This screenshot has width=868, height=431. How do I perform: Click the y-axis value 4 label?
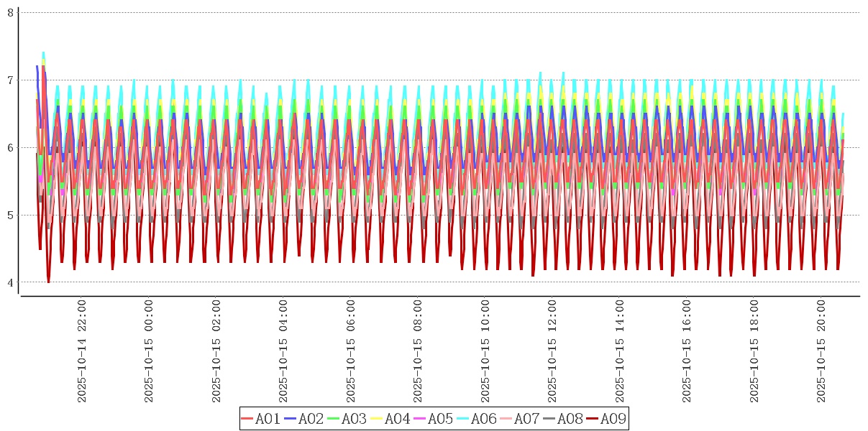(x=10, y=282)
